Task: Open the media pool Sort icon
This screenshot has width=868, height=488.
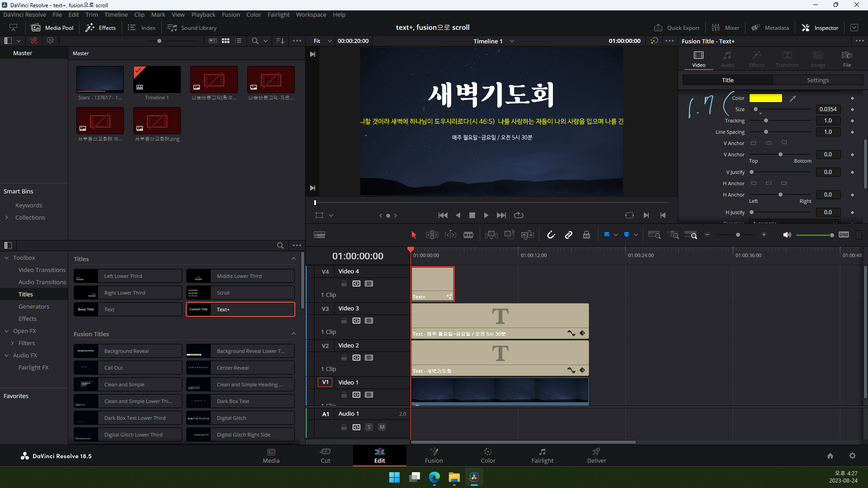Action: [x=280, y=41]
